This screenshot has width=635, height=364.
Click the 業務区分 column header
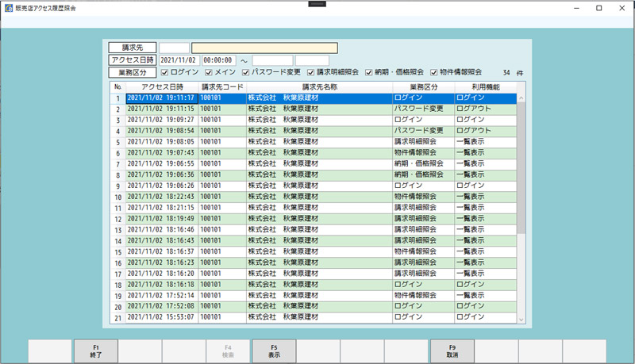tap(424, 87)
